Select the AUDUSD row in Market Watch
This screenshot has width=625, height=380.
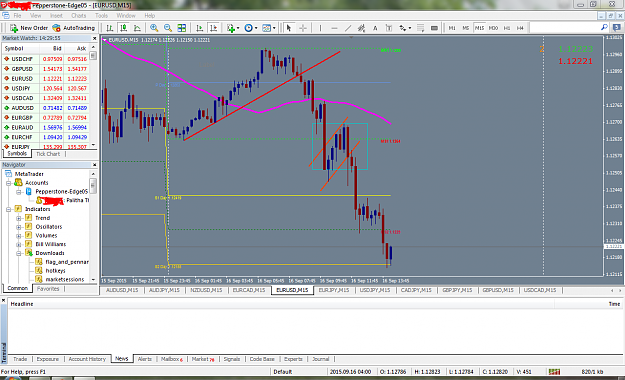45,108
